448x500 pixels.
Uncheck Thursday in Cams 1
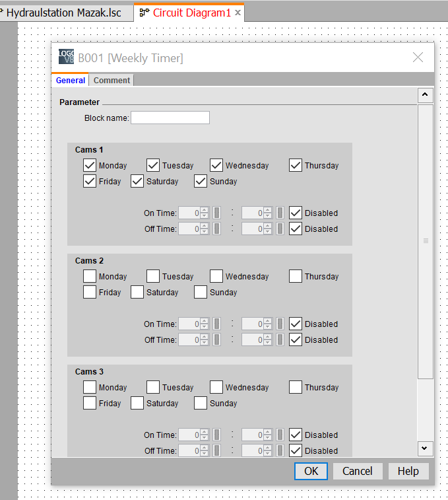(x=296, y=166)
